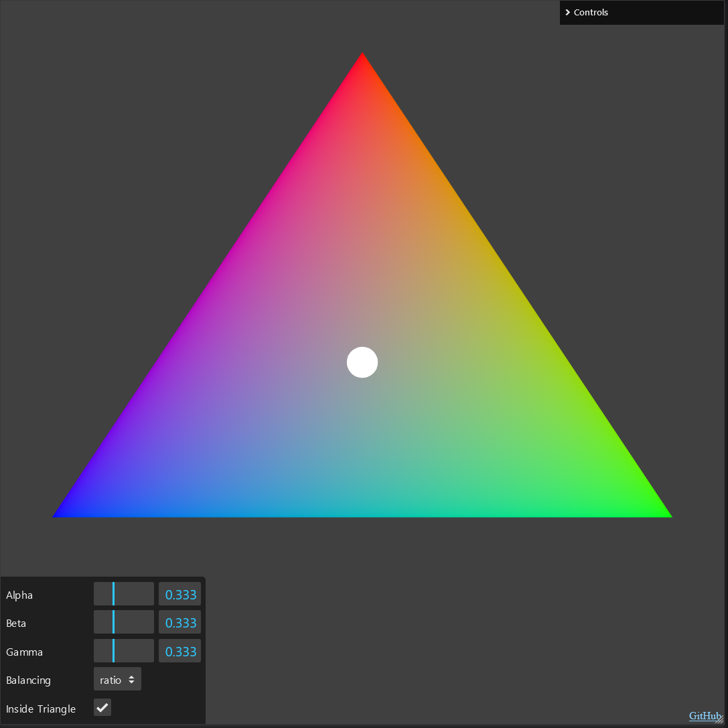
Task: Click the Beta slider handle
Action: pyautogui.click(x=113, y=622)
